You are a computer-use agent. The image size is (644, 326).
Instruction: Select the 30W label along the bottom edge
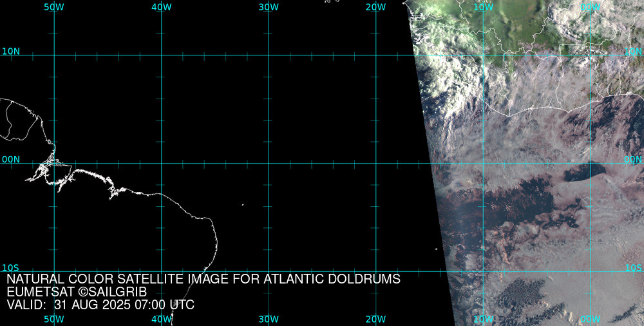click(269, 320)
